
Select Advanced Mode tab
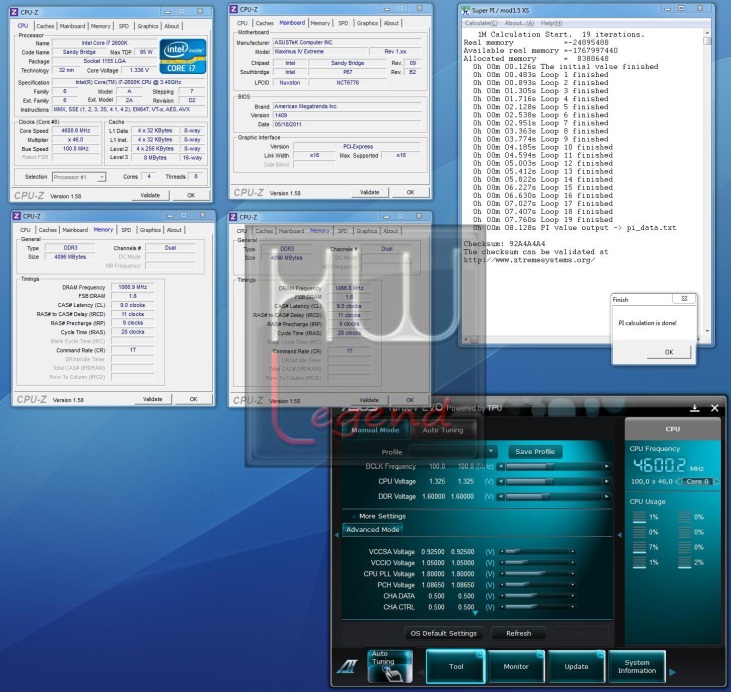pyautogui.click(x=372, y=530)
